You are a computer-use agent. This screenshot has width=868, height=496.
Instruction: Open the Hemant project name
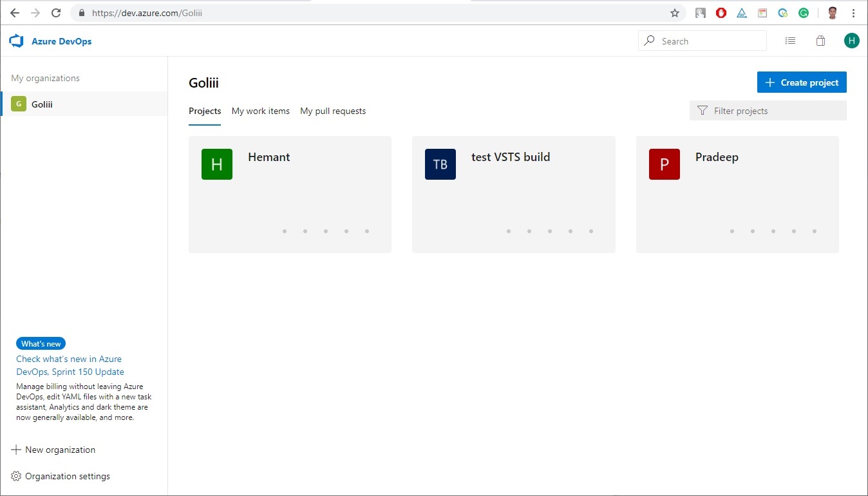tap(269, 157)
